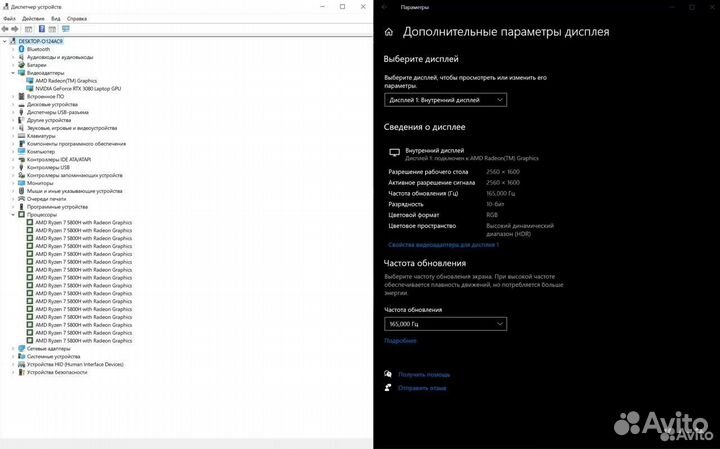Collapse the DESKTOP-O124AC8 root node
Screen dimensions: 720x449
coord(5,41)
